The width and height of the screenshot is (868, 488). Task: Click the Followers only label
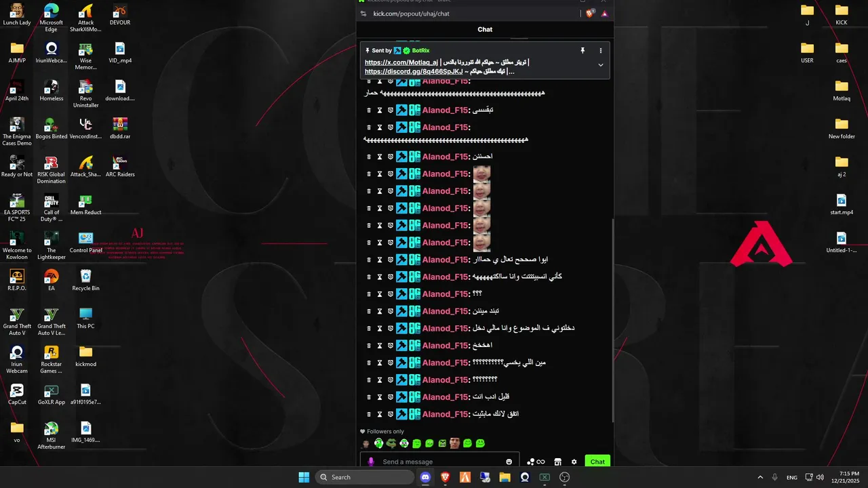coord(385,432)
